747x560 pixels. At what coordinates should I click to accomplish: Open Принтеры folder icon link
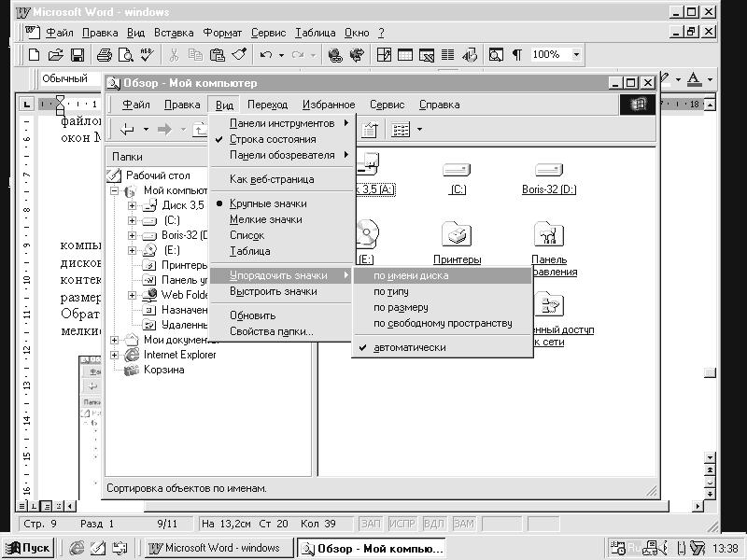[x=457, y=260]
